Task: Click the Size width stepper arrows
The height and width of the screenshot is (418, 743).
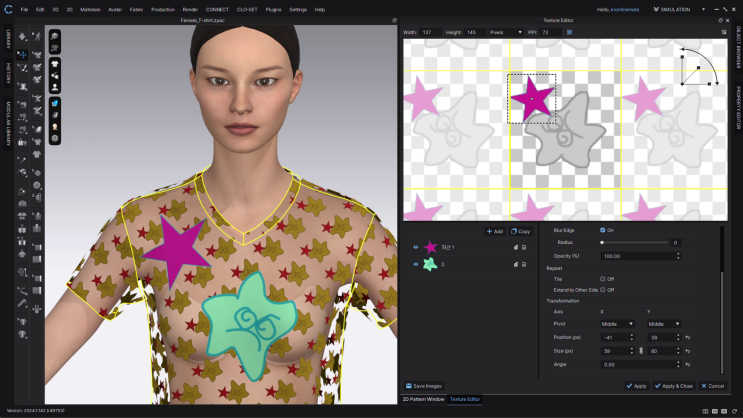Action: pyautogui.click(x=631, y=351)
